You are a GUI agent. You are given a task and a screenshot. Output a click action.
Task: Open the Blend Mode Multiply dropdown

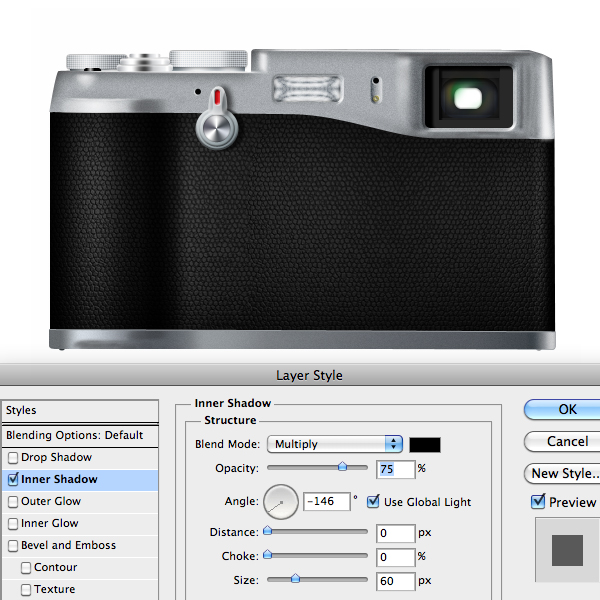point(335,444)
